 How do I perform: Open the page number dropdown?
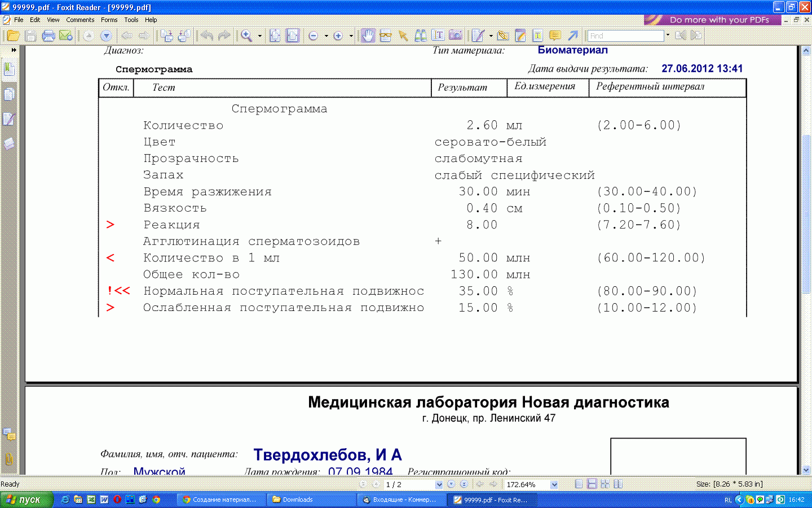(x=439, y=484)
